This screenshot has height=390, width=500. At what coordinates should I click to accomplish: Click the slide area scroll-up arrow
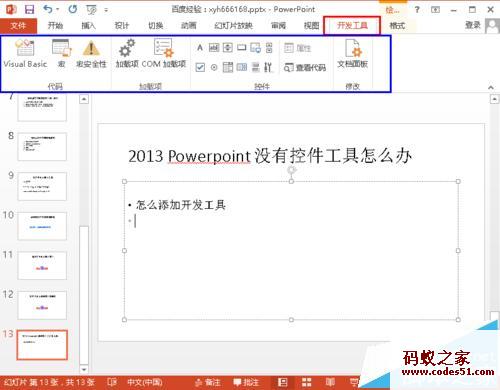click(x=494, y=99)
